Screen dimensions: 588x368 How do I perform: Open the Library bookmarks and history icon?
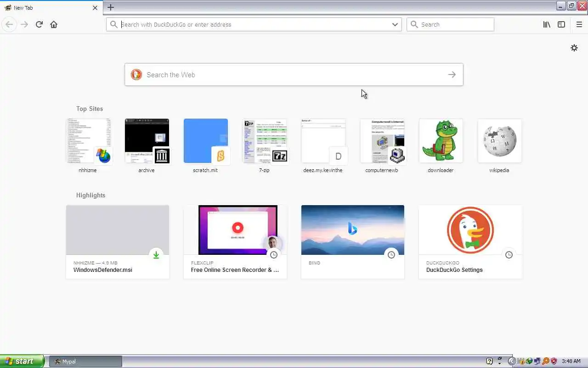click(x=547, y=24)
